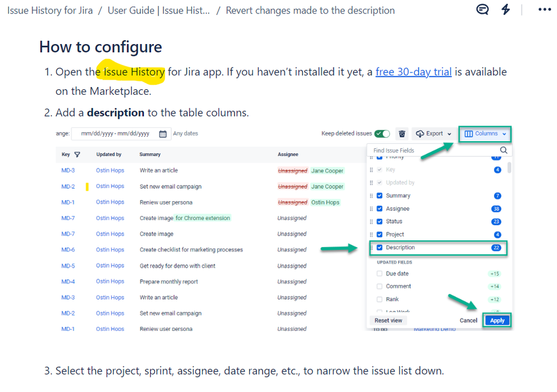Click the 'UPDATED FIELDS' section heading

click(394, 262)
